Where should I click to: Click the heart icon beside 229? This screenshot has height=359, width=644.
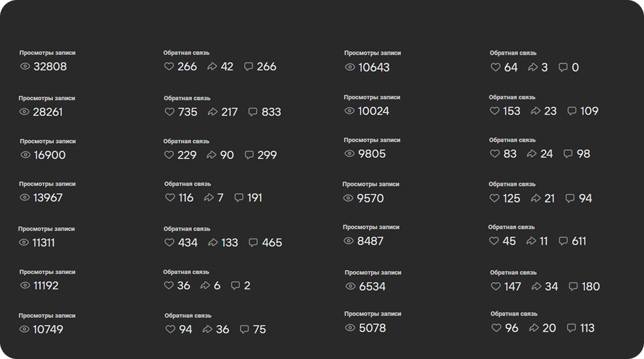coord(169,155)
